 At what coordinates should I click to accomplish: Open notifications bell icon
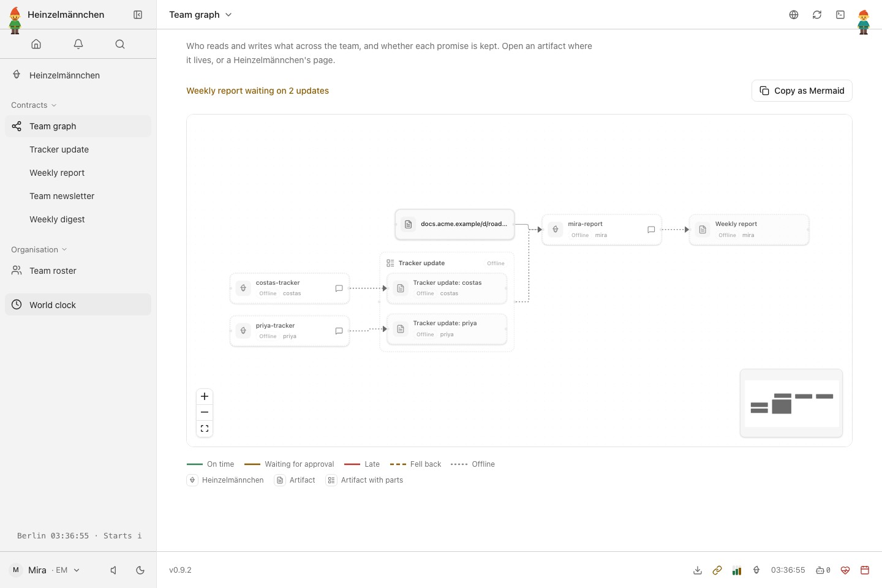coord(78,44)
